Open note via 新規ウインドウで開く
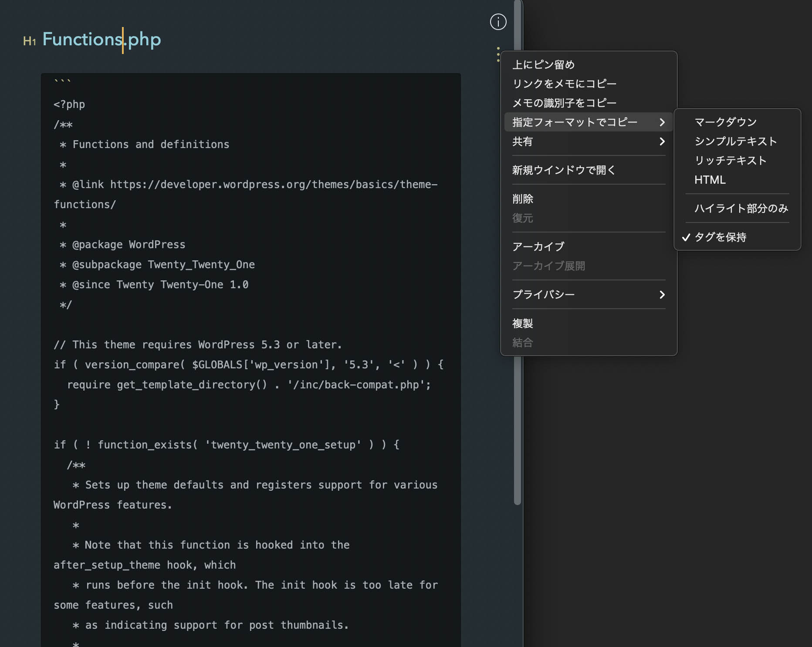Viewport: 812px width, 647px height. (564, 170)
